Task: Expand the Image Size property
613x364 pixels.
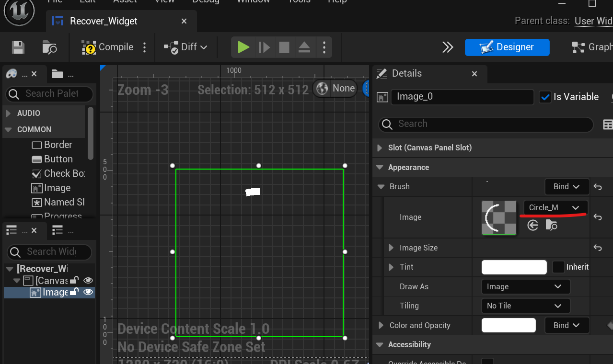Action: pyautogui.click(x=392, y=248)
